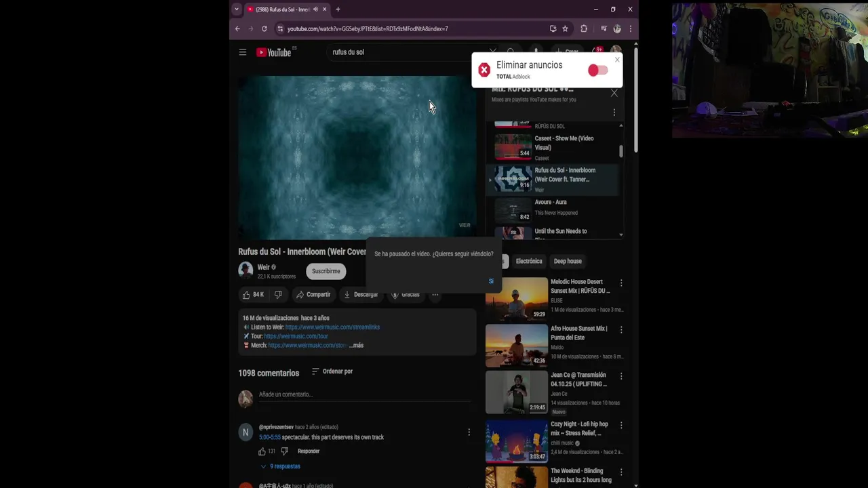The width and height of the screenshot is (868, 488).
Task: Open options for Afro House Sunset Mix
Action: click(621, 330)
